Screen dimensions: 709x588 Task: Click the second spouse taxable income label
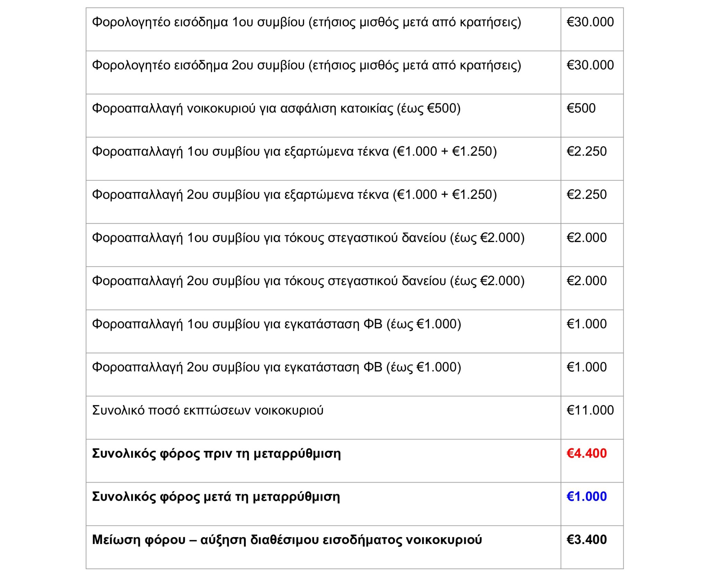click(x=306, y=66)
